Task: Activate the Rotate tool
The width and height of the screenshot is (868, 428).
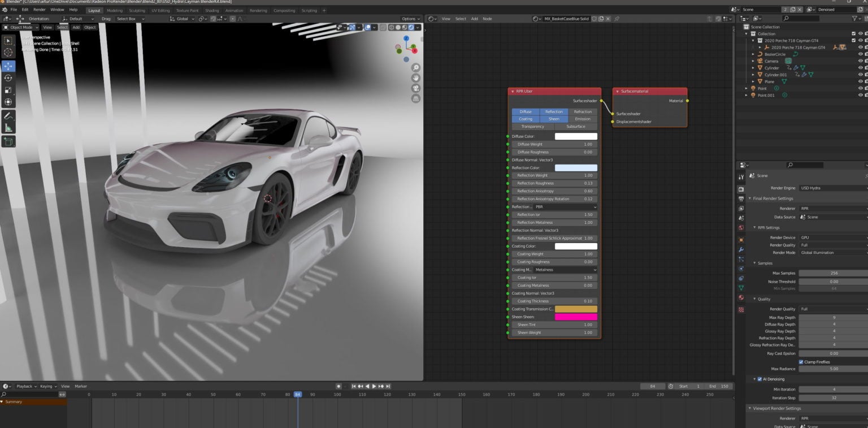Action: point(8,78)
